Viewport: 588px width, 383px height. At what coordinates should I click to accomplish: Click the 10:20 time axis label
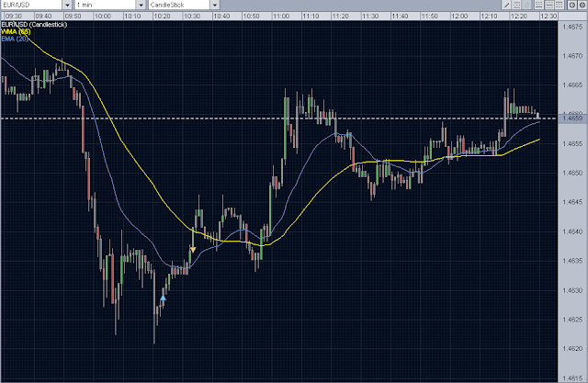point(163,17)
